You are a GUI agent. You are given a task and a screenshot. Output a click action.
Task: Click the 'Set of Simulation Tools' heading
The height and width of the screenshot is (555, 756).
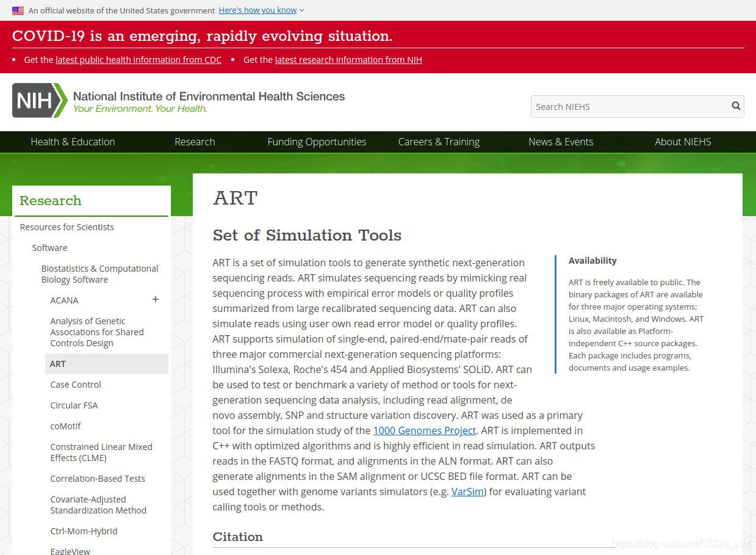307,235
